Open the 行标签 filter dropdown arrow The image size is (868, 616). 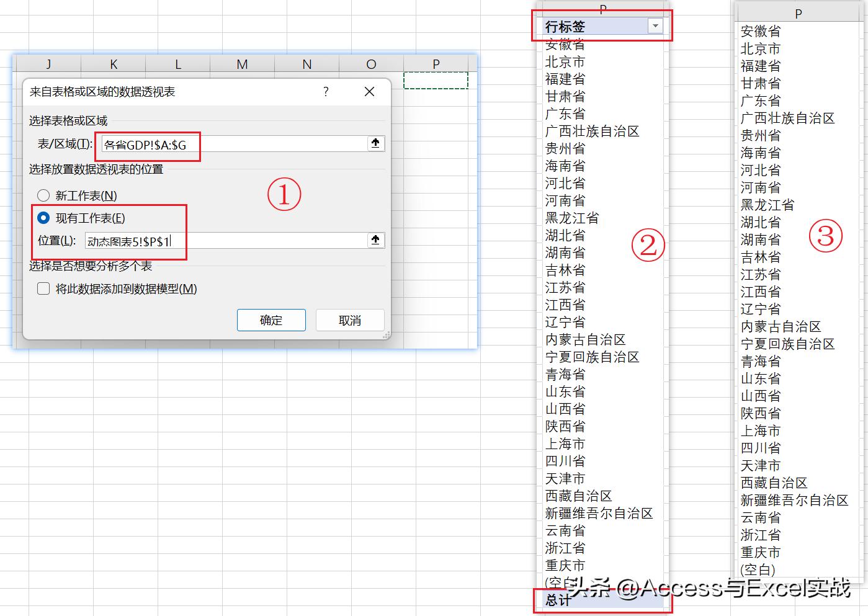click(656, 26)
